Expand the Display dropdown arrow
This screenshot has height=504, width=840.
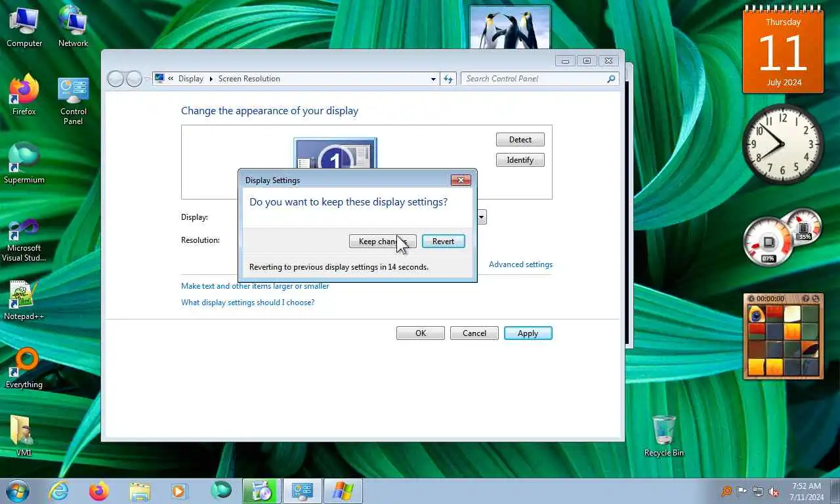[x=481, y=217]
